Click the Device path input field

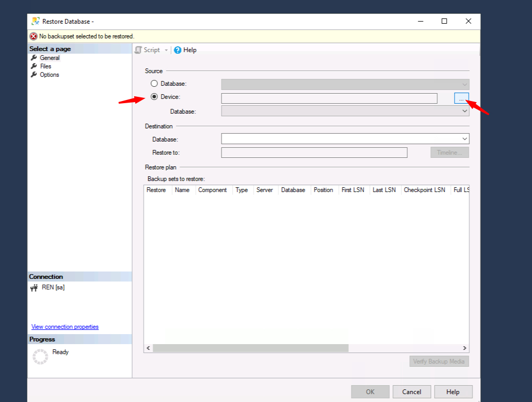329,98
